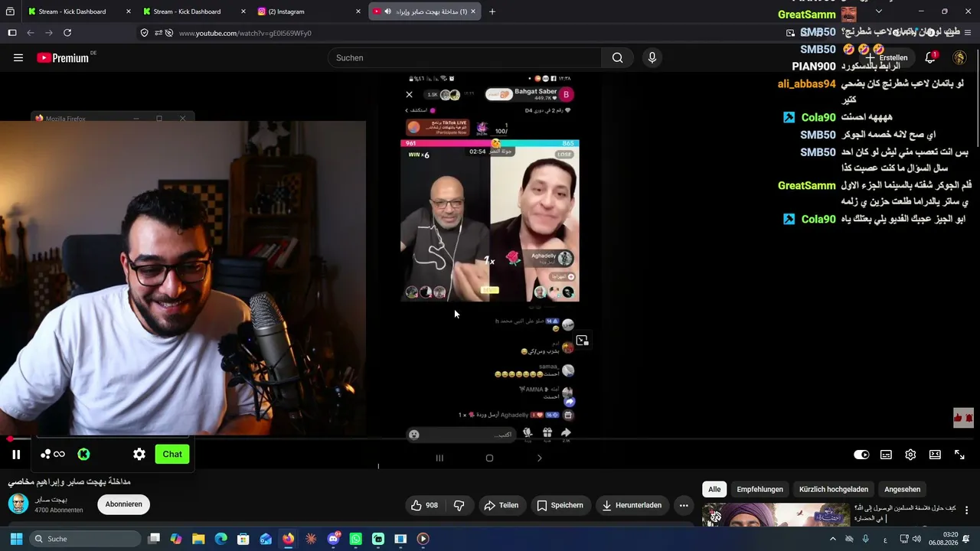Open the Erstellen create menu

coord(887,57)
